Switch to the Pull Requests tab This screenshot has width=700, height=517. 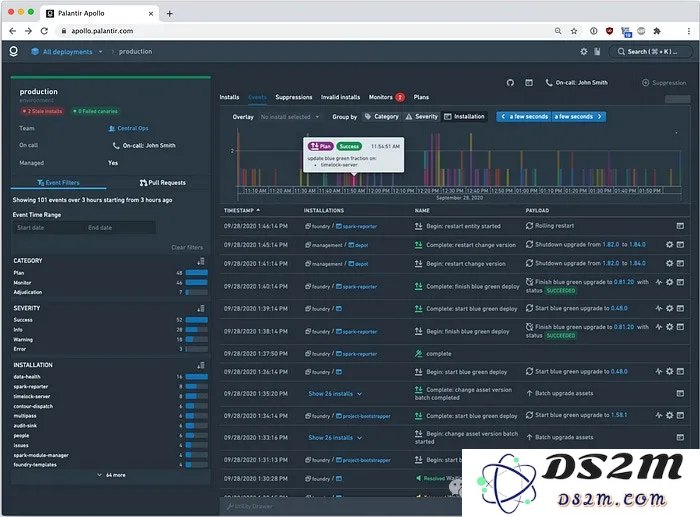[x=162, y=183]
